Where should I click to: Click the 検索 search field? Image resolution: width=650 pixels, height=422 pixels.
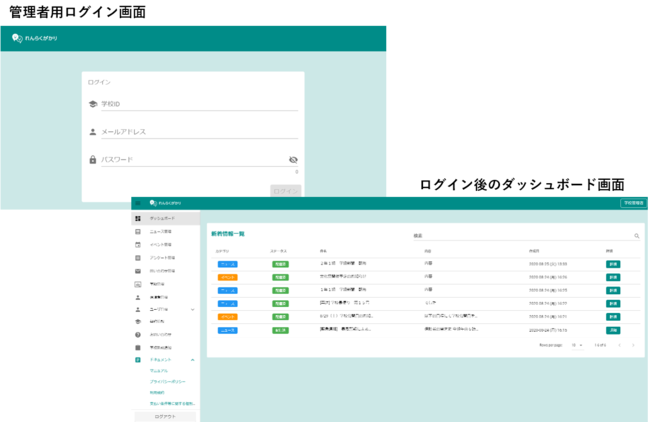click(x=520, y=237)
